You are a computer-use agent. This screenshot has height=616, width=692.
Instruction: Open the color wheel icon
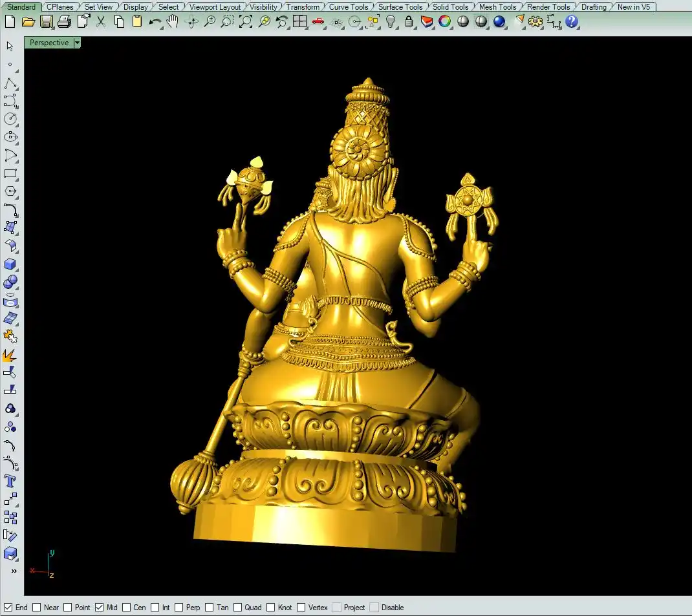(445, 21)
